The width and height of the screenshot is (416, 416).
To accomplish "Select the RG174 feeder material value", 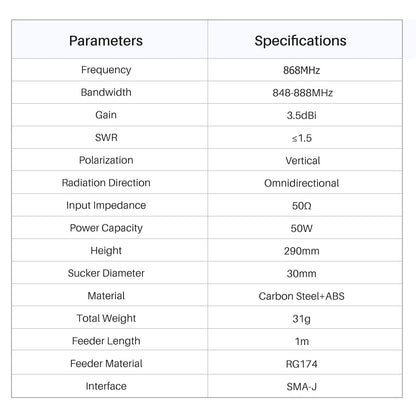I will click(301, 364).
